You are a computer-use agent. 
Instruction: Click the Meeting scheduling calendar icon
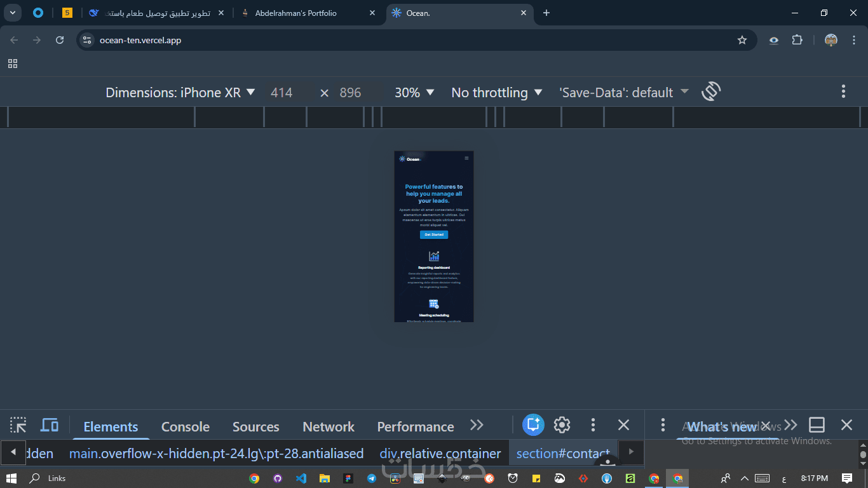pyautogui.click(x=434, y=304)
